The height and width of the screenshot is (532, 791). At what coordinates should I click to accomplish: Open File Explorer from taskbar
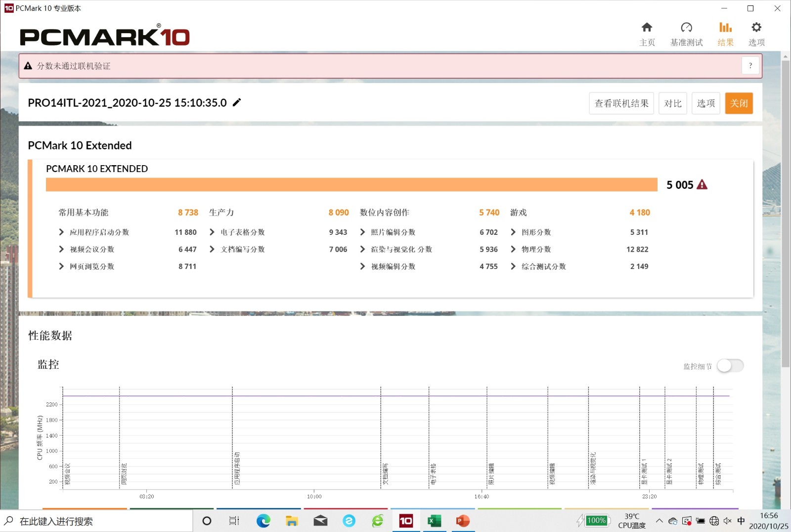(x=292, y=521)
